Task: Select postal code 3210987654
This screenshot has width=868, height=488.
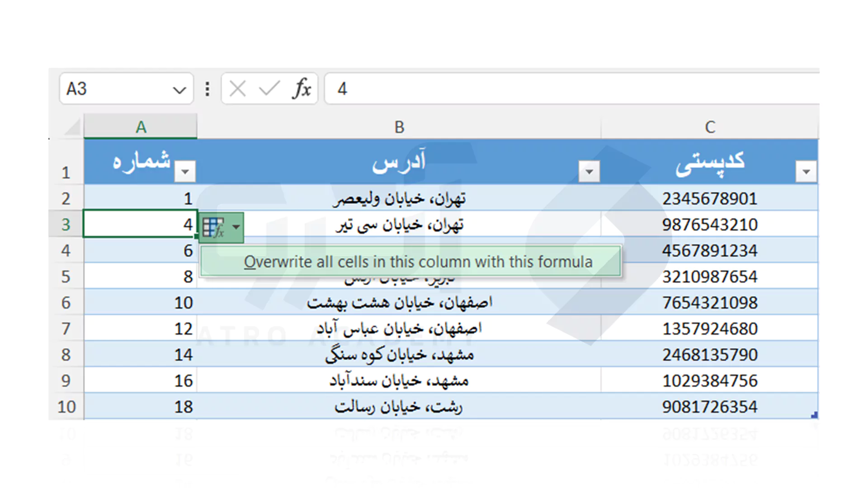Action: [710, 277]
